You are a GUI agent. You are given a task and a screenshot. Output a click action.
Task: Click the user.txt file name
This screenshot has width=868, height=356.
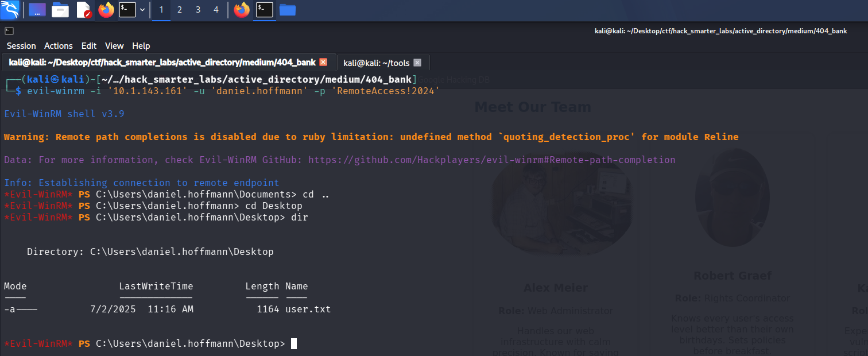308,309
